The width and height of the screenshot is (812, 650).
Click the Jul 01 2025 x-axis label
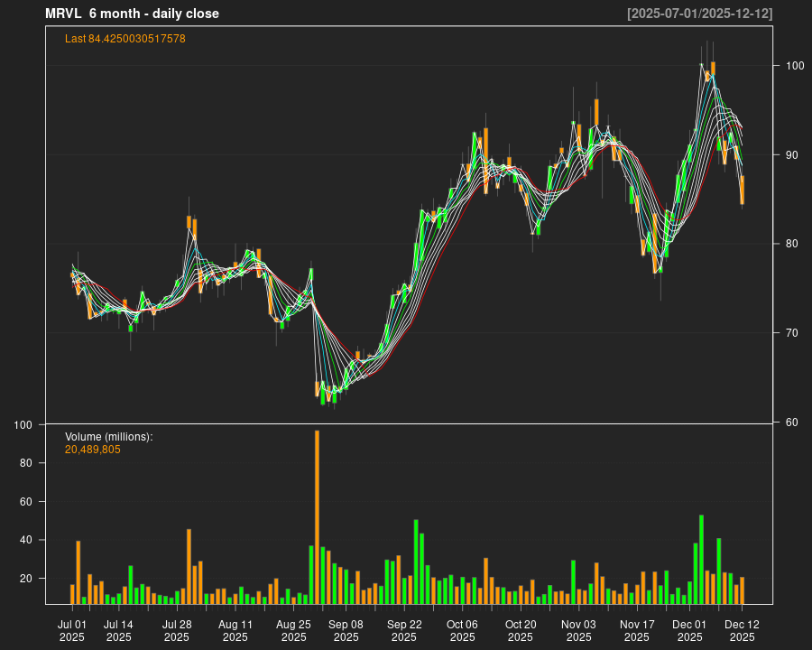pyautogui.click(x=72, y=630)
